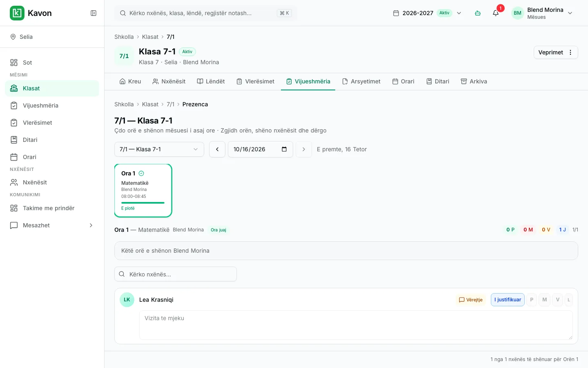Click the Kërko nxënës search field

click(176, 274)
